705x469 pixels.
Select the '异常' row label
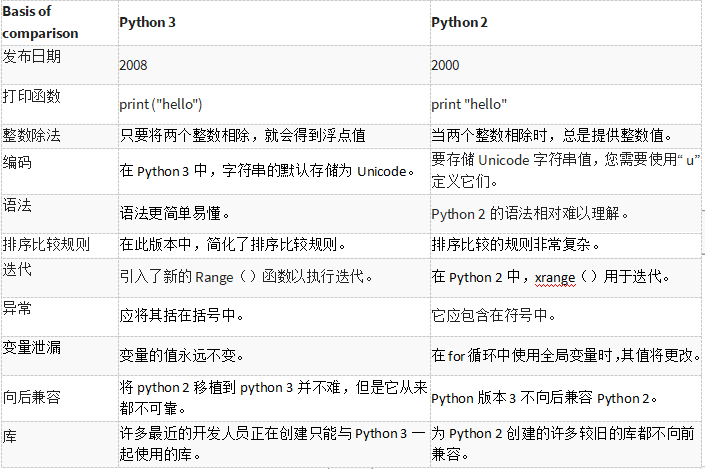17,308
